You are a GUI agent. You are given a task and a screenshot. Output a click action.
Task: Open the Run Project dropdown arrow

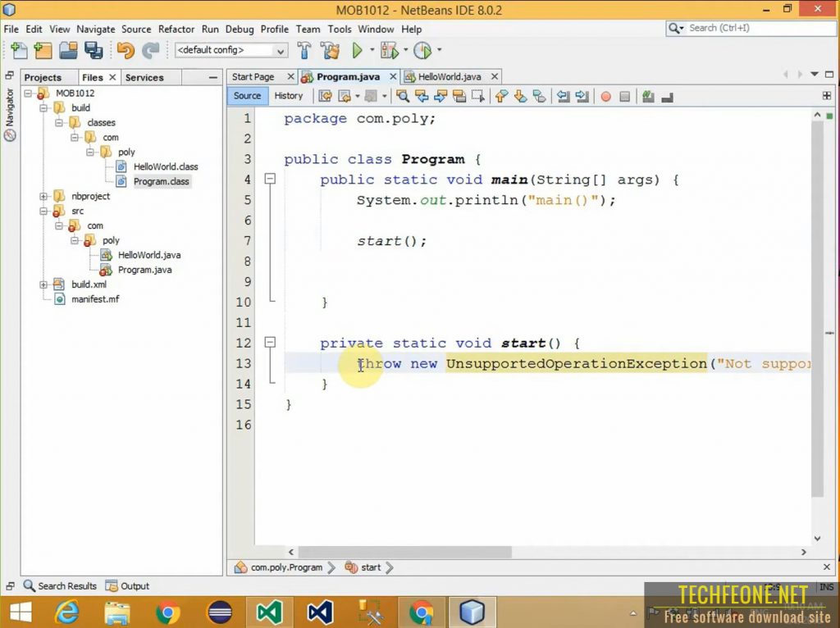(372, 50)
